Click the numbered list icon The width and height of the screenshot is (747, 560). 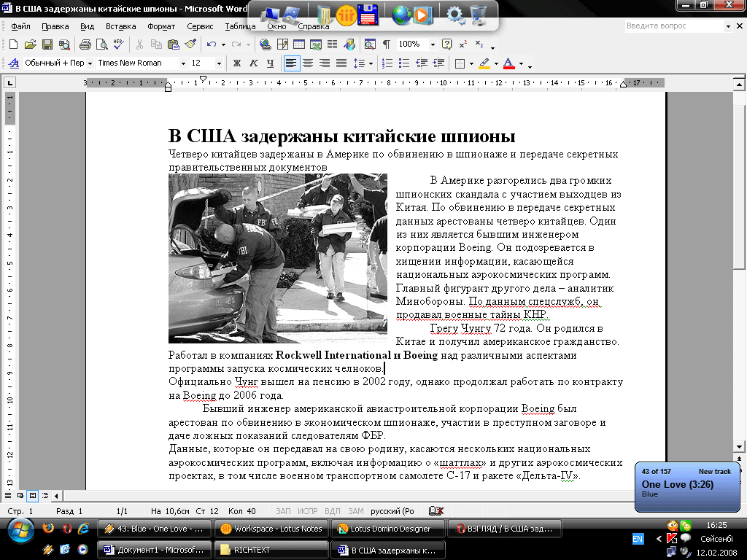387,63
